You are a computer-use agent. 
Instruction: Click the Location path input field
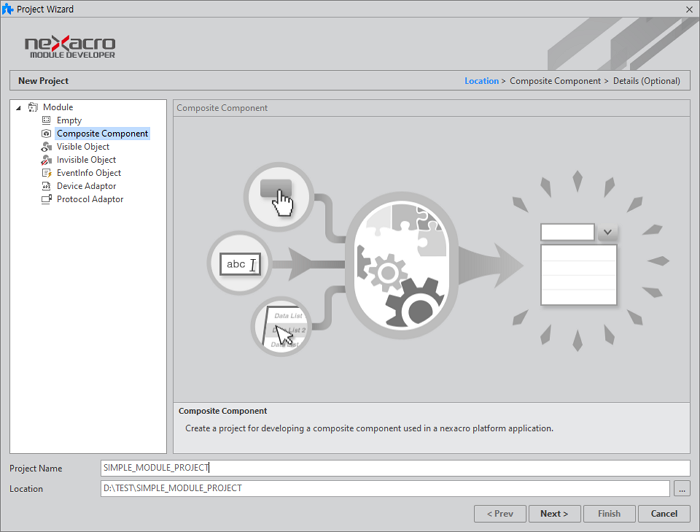tap(385, 489)
